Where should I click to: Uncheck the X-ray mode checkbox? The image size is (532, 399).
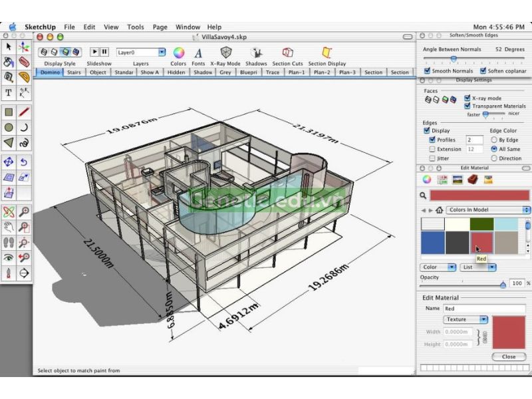click(467, 98)
